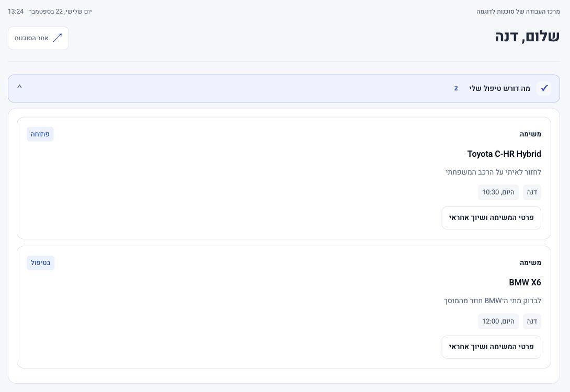The image size is (570, 392).
Task: Select the Toyota C-HR Hybrid title
Action: (x=504, y=154)
